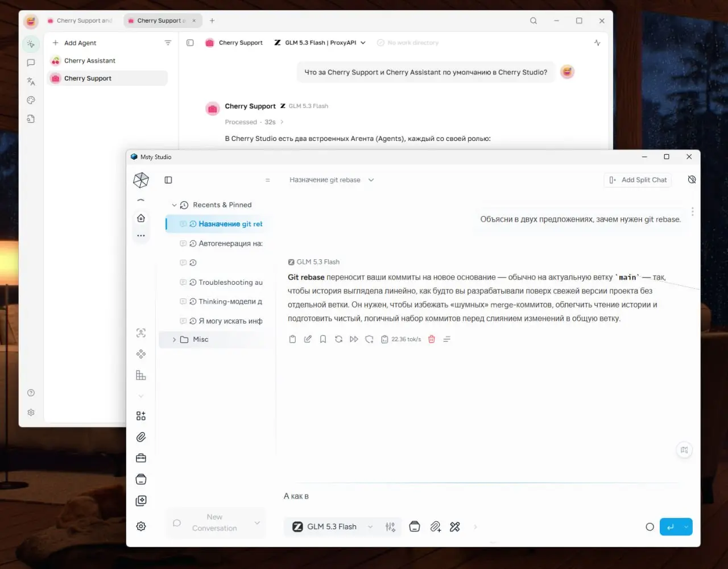This screenshot has width=728, height=569.
Task: Open the GLM 5.3 Flash | ProxyAPI model dropdown
Action: [x=320, y=43]
